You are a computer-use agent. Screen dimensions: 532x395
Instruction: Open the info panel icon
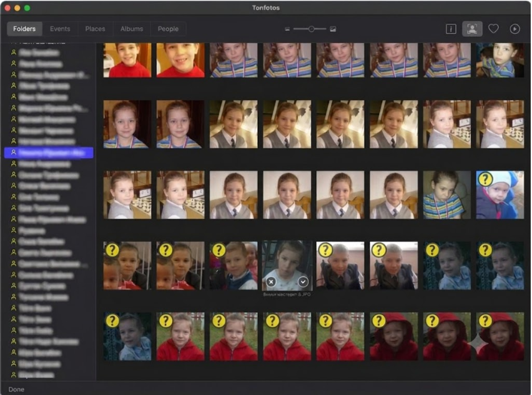click(451, 29)
